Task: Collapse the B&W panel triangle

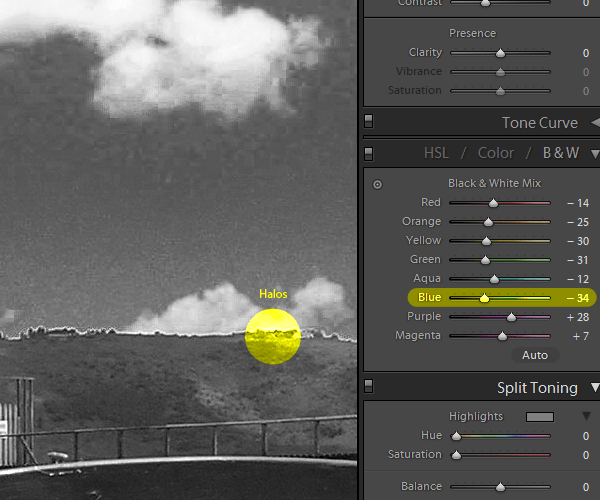Action: coord(595,154)
